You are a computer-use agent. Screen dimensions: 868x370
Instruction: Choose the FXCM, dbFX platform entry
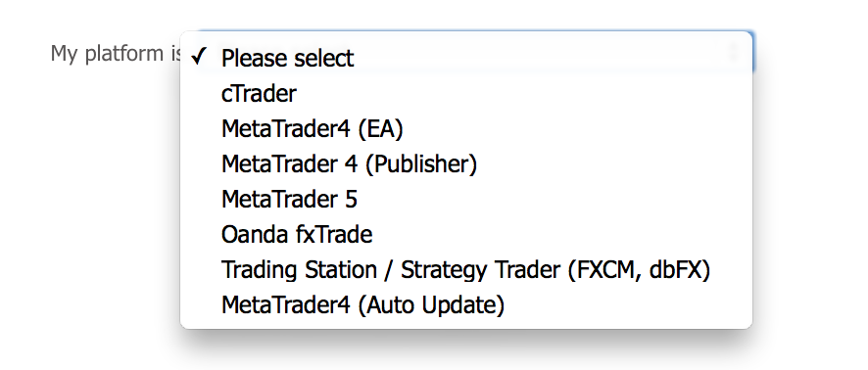coord(466,270)
